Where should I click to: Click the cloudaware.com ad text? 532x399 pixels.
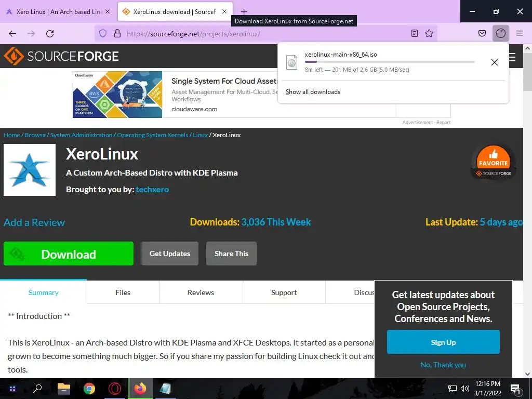tap(194, 109)
